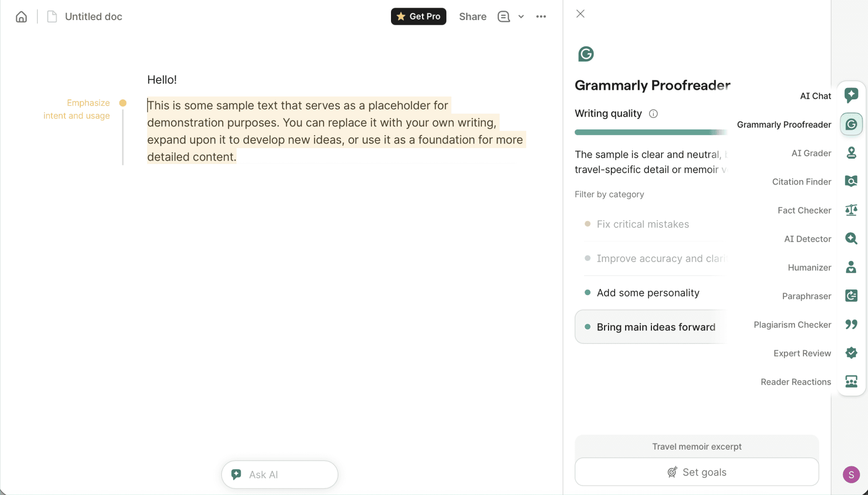
Task: Close the Grammarly Proofreader panel
Action: click(x=580, y=14)
